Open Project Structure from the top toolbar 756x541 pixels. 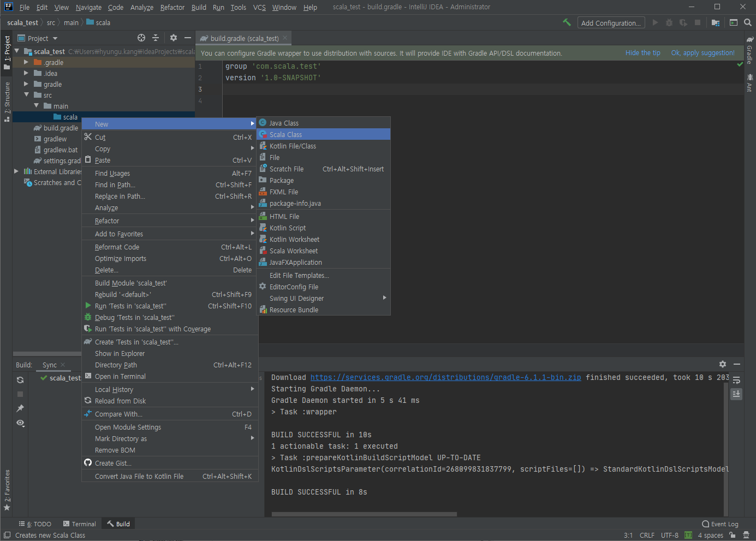[x=715, y=22]
